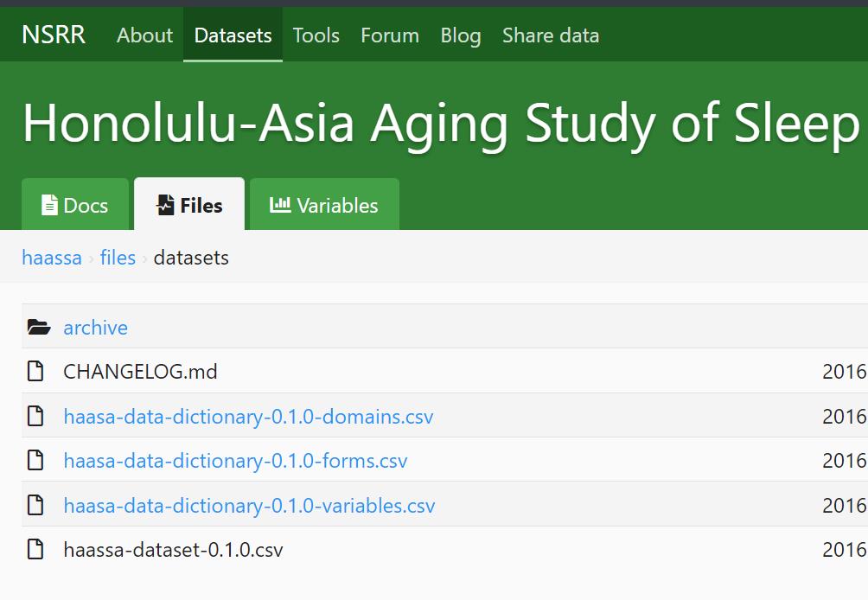Download haasa-data-dictionary-0.1.0-variables.csv
The image size is (868, 600).
coord(249,506)
